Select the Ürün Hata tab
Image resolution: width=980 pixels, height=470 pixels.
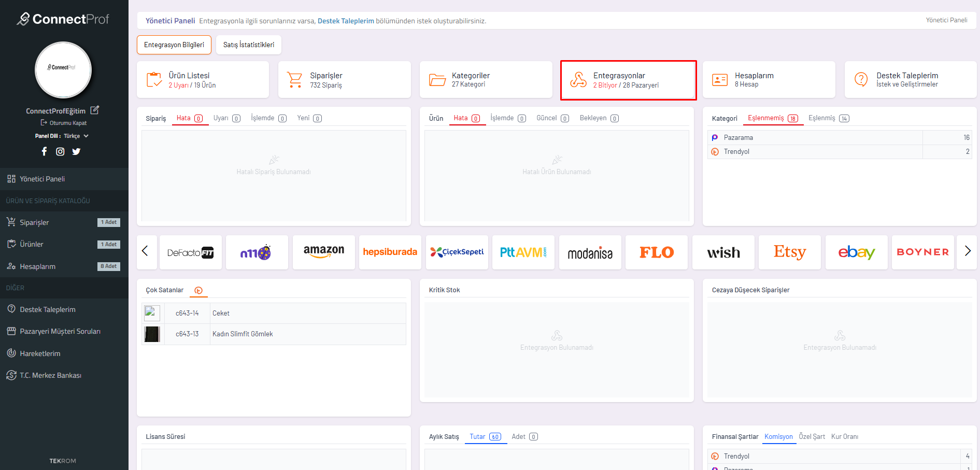tap(467, 118)
